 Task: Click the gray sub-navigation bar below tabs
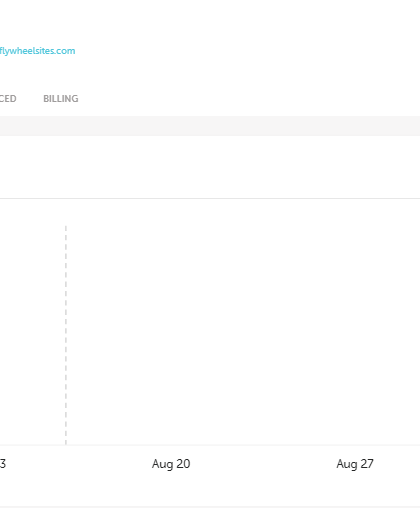click(210, 126)
